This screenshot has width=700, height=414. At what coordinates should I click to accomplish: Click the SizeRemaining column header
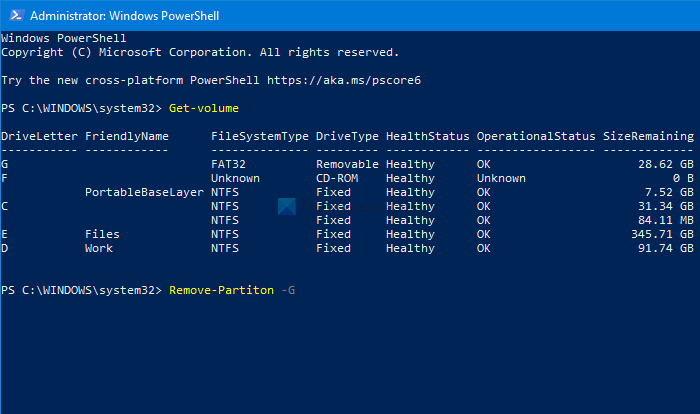coord(649,136)
